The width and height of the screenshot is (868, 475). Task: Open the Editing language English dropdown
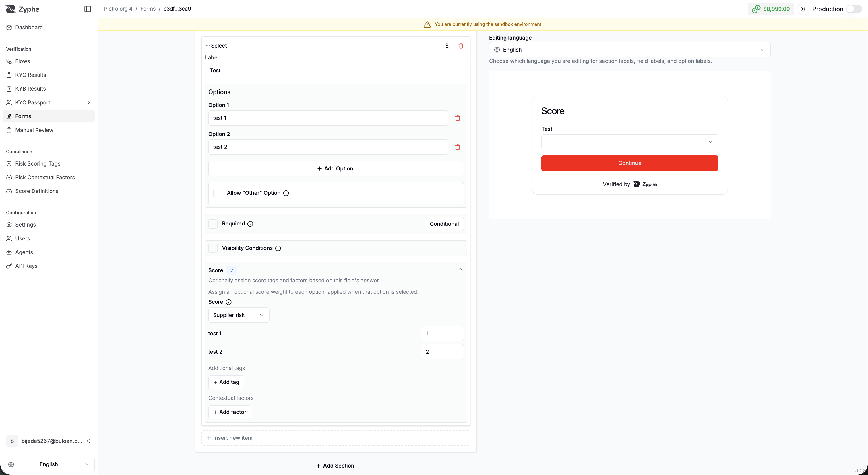[x=629, y=50]
